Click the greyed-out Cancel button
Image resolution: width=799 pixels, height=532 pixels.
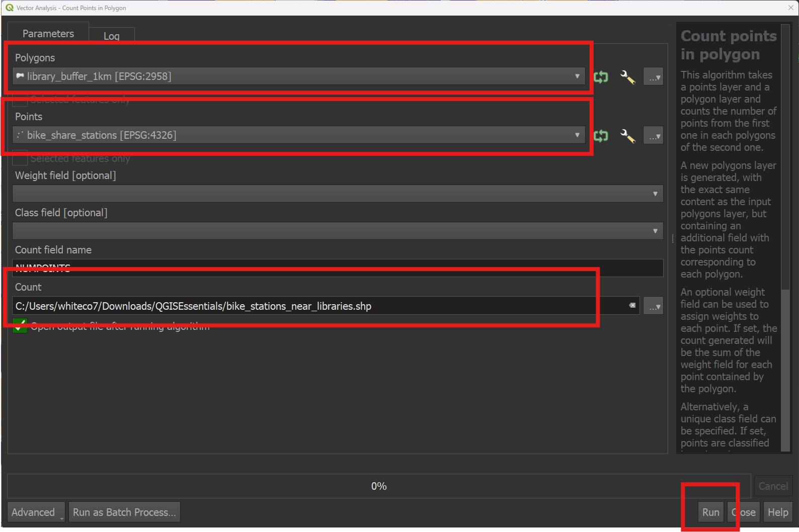773,486
